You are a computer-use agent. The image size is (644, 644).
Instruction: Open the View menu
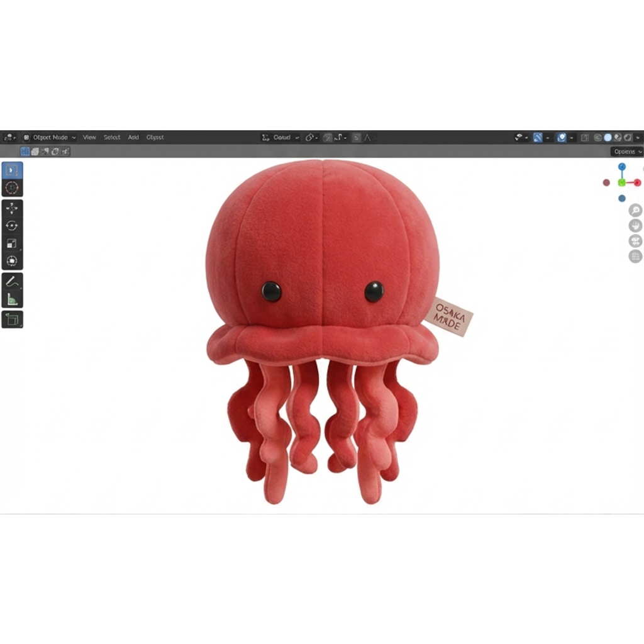pos(89,138)
